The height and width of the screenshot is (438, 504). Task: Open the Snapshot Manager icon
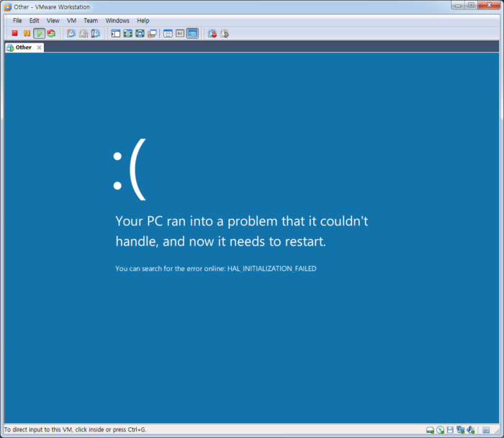click(96, 33)
